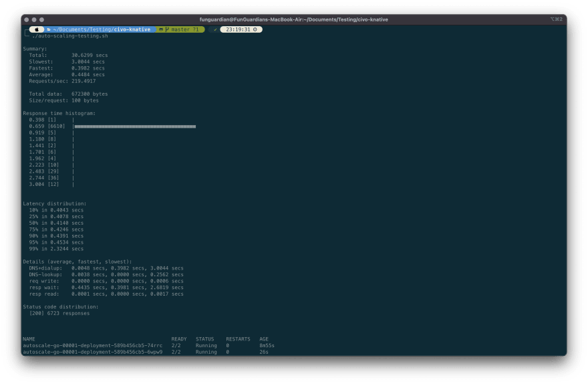Click the clock icon after 23:19:31

[255, 29]
